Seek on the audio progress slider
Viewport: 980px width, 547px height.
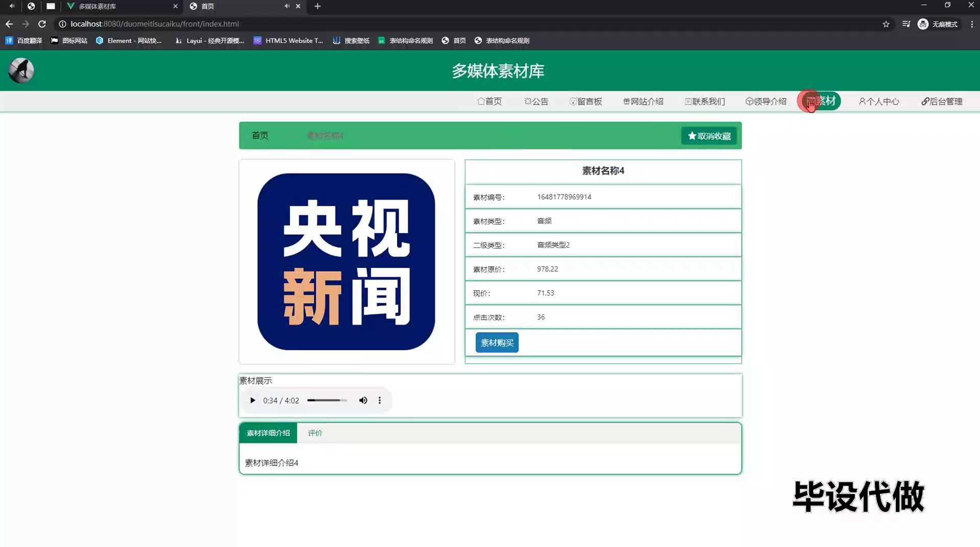327,401
